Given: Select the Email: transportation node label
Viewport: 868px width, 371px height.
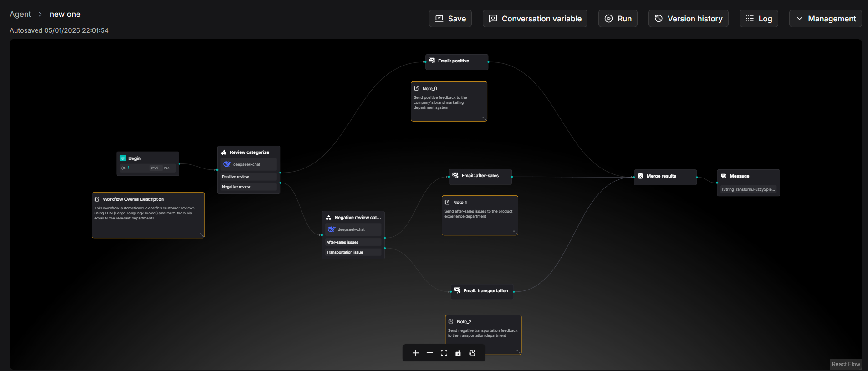Looking at the screenshot, I should (x=486, y=290).
